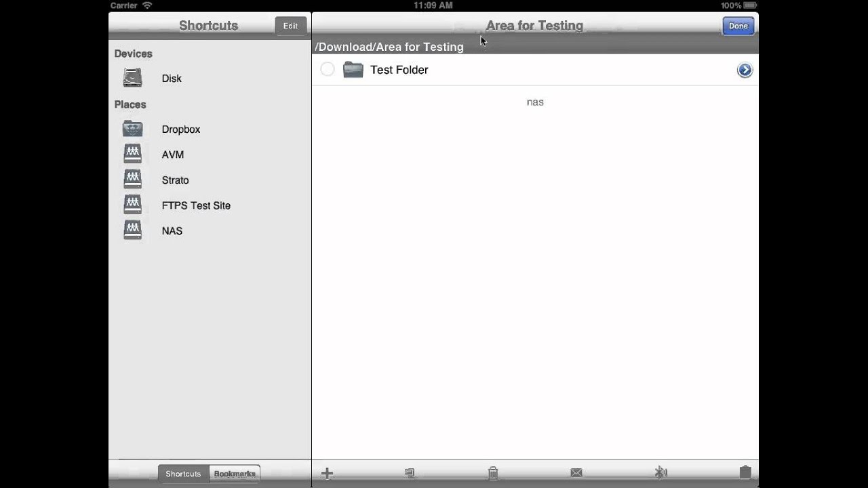
Task: Click the AVM network server icon
Action: (x=133, y=154)
